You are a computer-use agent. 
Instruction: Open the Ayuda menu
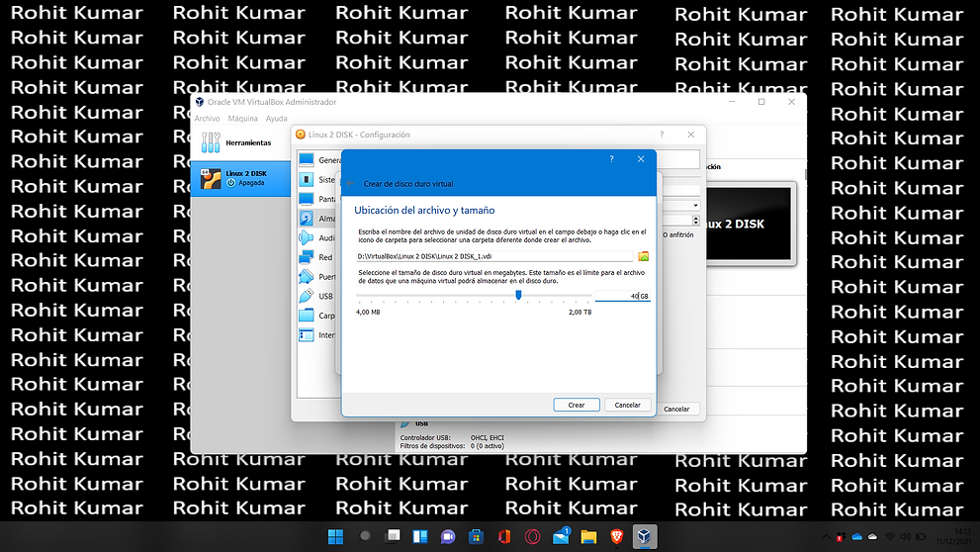tap(276, 118)
